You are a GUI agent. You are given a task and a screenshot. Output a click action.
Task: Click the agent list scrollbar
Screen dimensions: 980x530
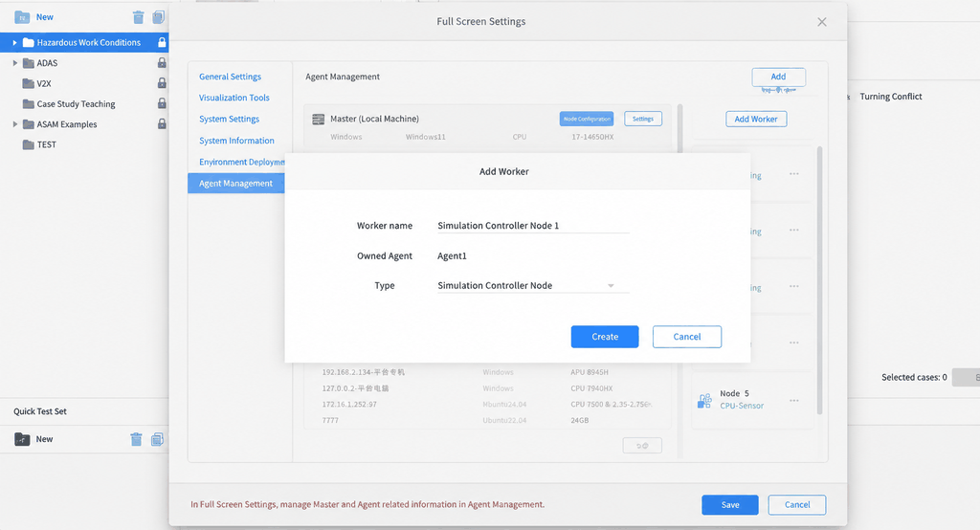point(680,128)
